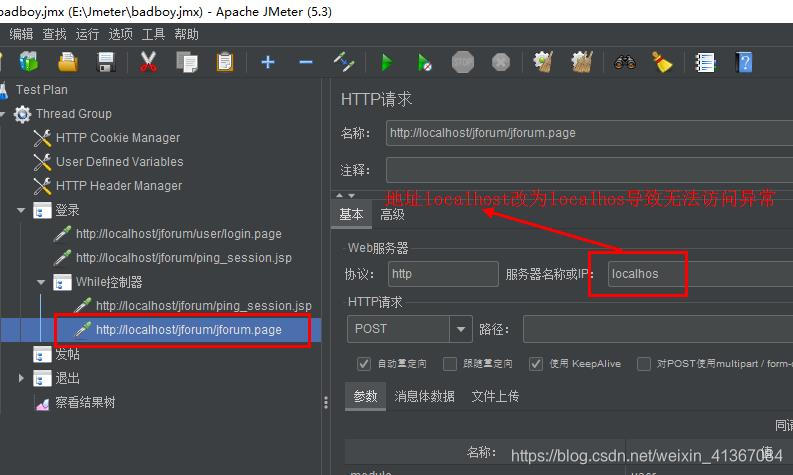
Task: Click the Copy toolbar icon
Action: pos(187,62)
